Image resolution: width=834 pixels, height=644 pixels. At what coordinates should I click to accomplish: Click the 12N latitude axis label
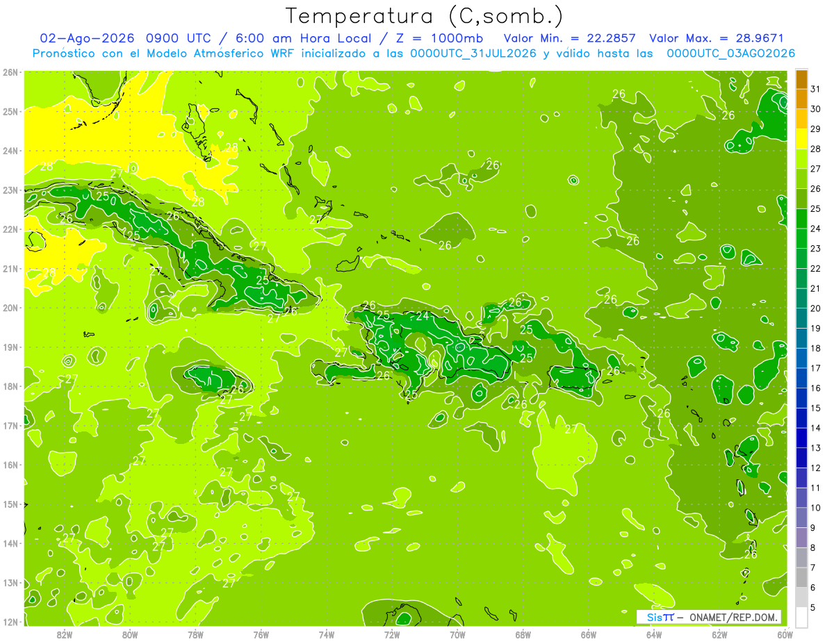coord(10,622)
